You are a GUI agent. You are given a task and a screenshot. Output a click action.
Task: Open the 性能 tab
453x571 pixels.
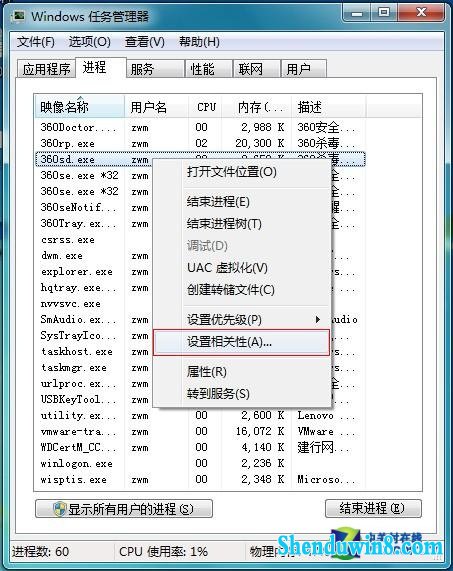coord(209,69)
